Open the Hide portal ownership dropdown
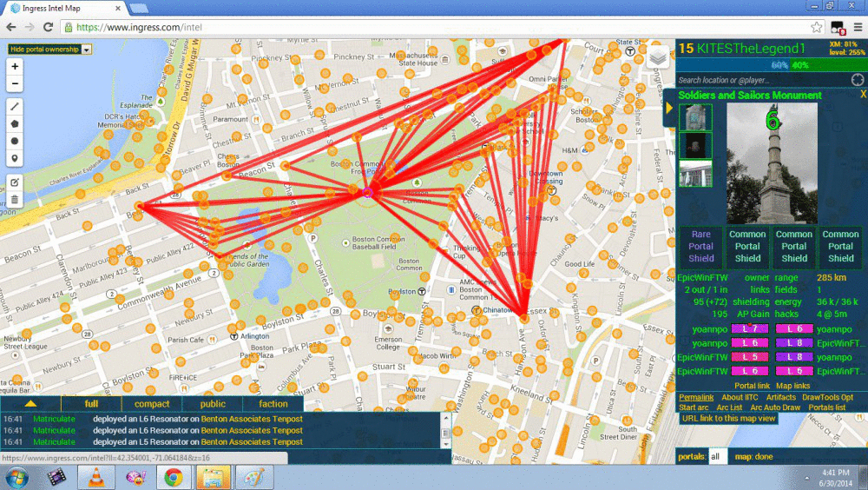Image resolution: width=868 pixels, height=490 pixels. coord(49,50)
